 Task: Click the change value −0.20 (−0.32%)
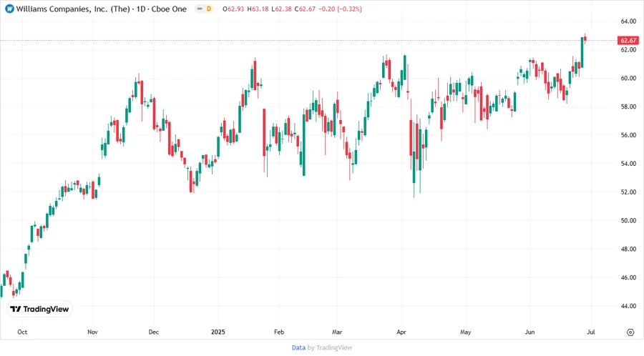(x=340, y=9)
